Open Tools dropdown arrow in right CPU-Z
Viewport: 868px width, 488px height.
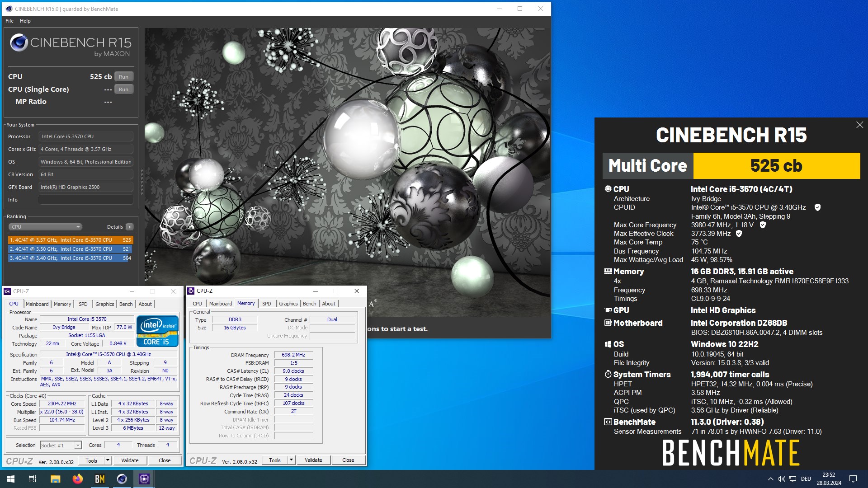[x=291, y=460]
